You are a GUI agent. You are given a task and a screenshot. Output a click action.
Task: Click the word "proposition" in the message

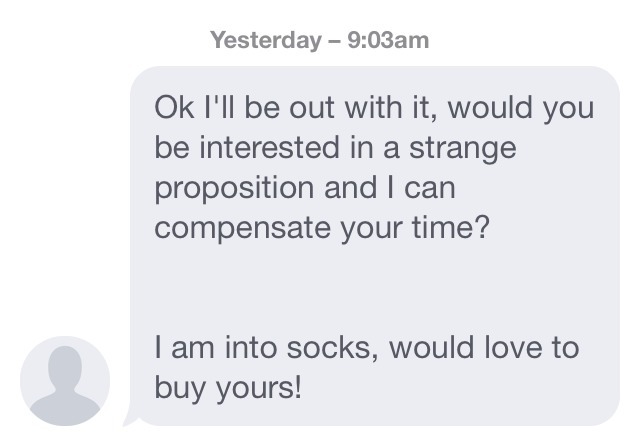tap(234, 188)
